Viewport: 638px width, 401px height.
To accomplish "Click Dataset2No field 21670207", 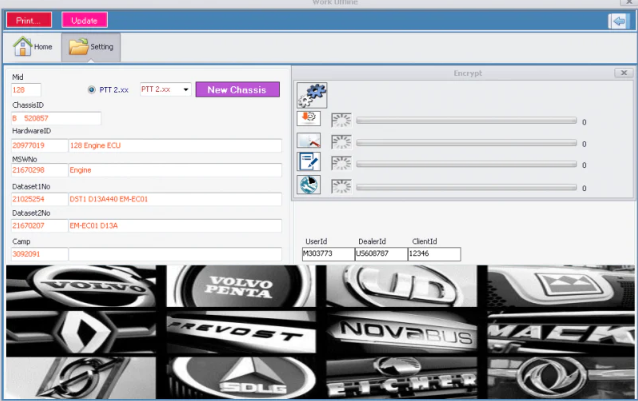I will (x=39, y=226).
